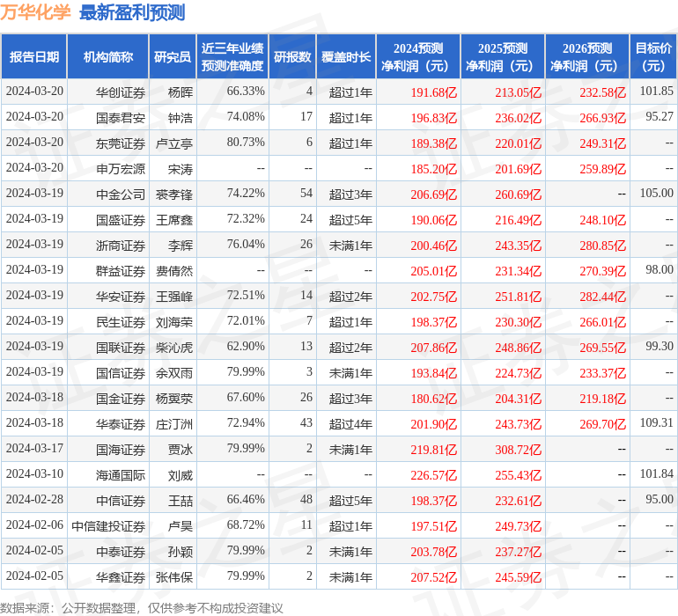Click 2024 profit 191.68亿
This screenshot has height=616, width=678.
(434, 92)
